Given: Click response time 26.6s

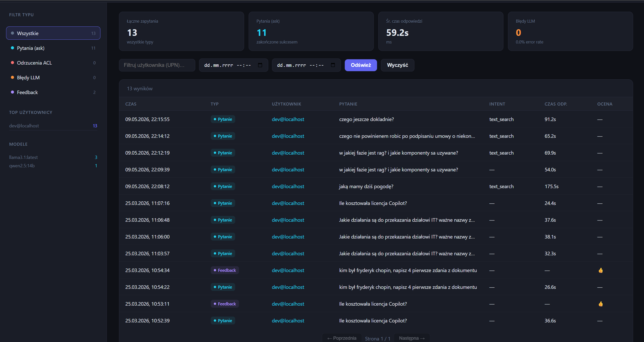Looking at the screenshot, I should [550, 287].
